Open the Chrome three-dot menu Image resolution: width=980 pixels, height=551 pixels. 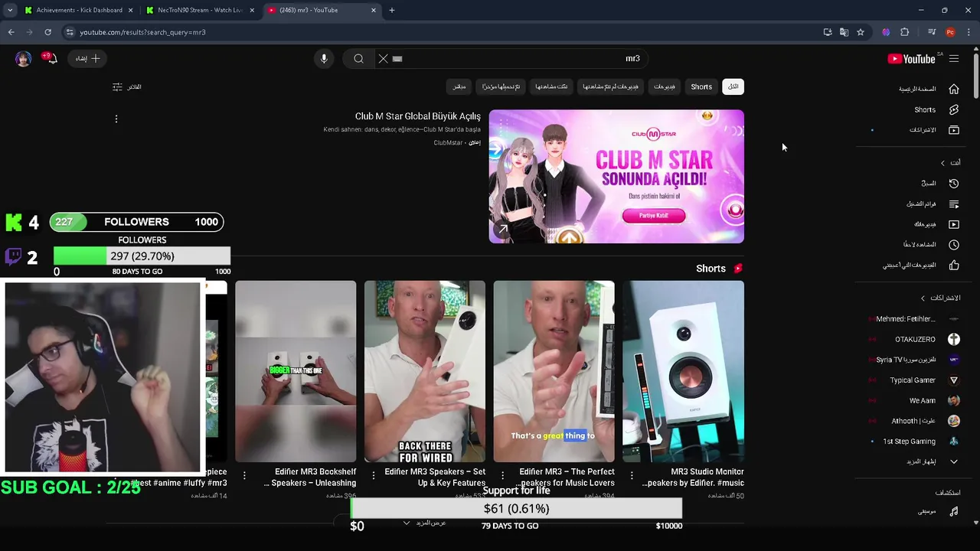click(x=969, y=32)
